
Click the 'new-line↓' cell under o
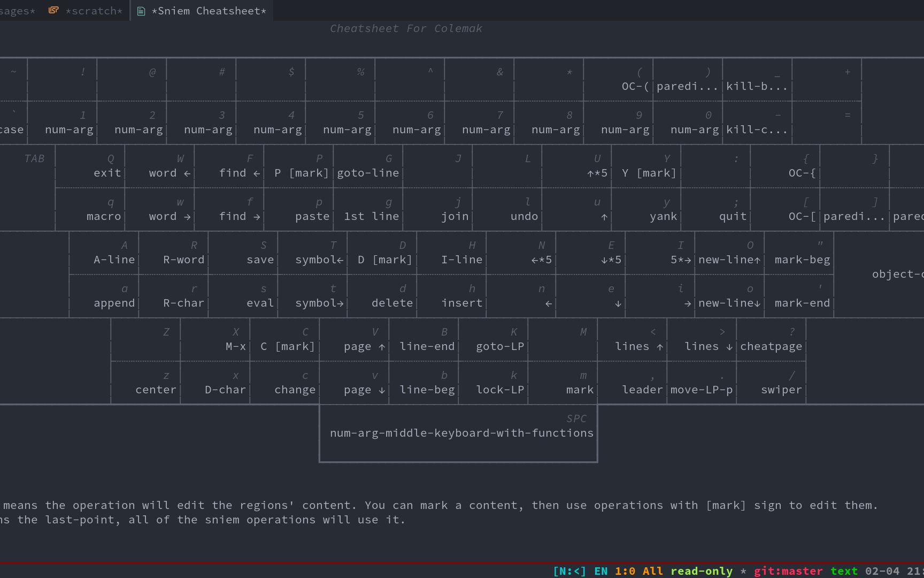[x=730, y=296]
